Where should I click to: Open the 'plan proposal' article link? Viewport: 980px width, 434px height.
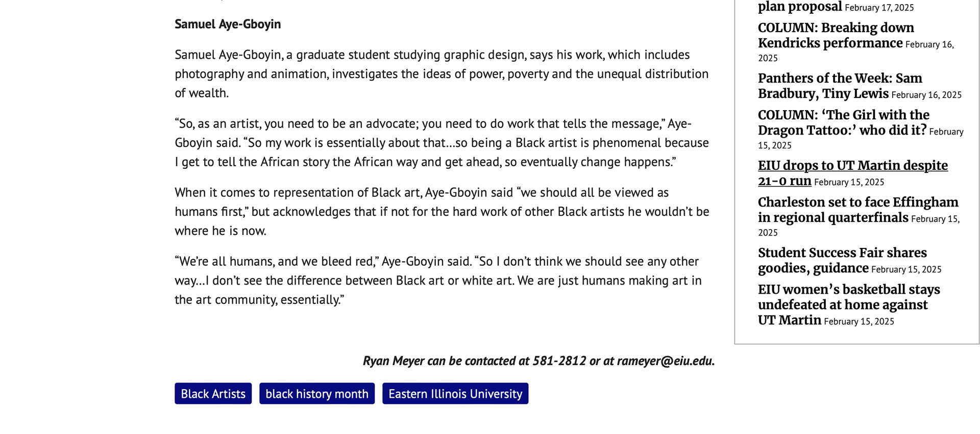(799, 7)
